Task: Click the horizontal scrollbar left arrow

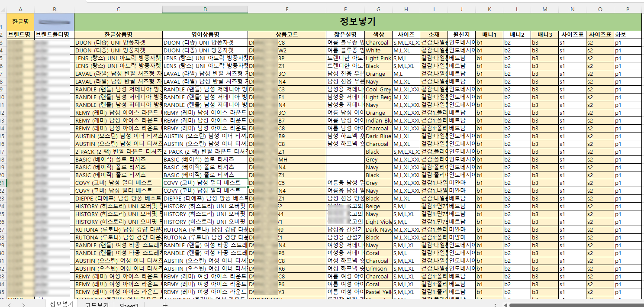Action: point(505,305)
